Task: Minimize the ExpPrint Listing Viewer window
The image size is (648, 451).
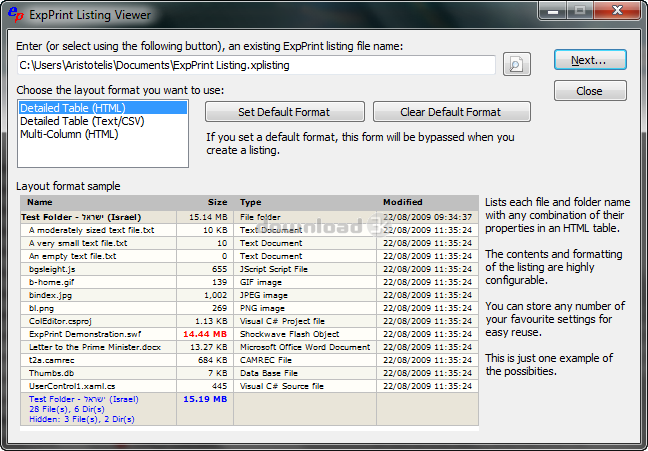Action: [x=553, y=11]
